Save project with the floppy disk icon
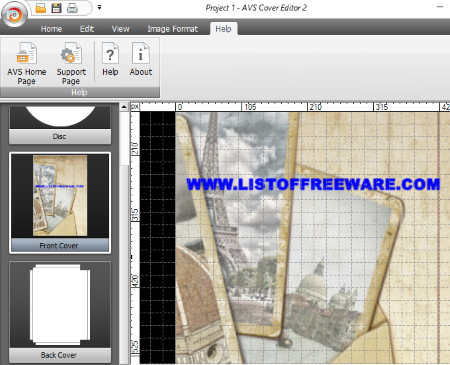The image size is (450, 365). pyautogui.click(x=56, y=8)
